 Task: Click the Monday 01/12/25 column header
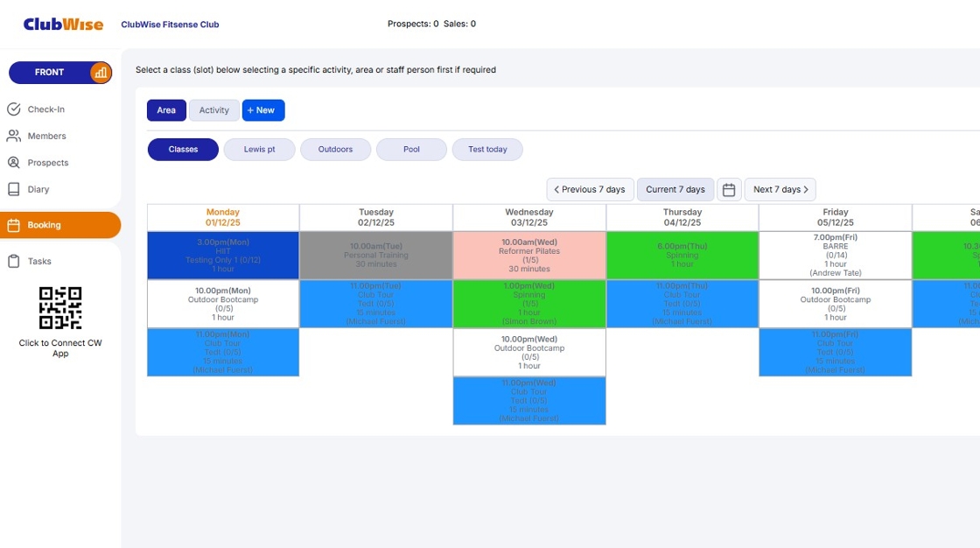coord(223,218)
